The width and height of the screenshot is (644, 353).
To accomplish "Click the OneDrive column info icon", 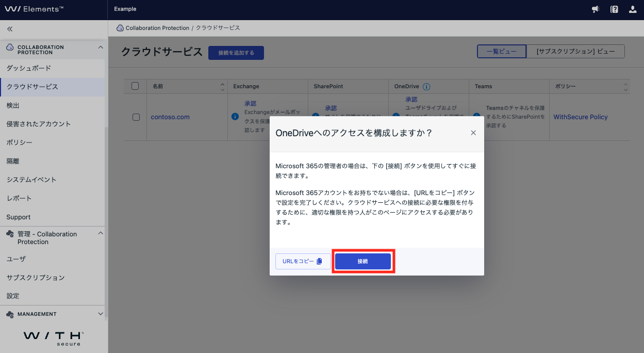I will click(x=426, y=87).
